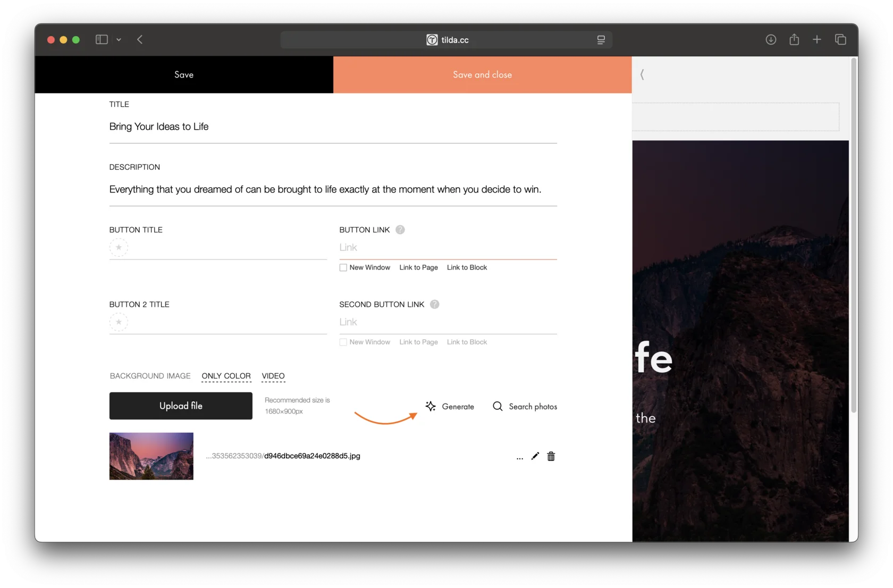893x588 pixels.
Task: Focus the Button Title input field
Action: tap(218, 247)
